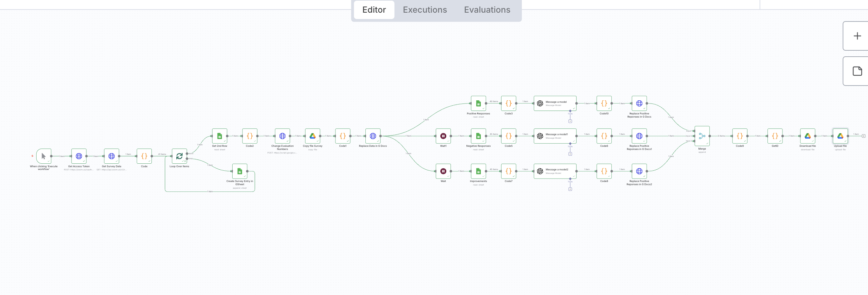Screen dimensions: 868x295
Task: Open the Loop Over Items node
Action: click(x=179, y=156)
